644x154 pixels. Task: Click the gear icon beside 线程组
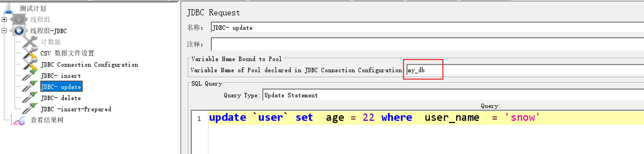coord(19,20)
